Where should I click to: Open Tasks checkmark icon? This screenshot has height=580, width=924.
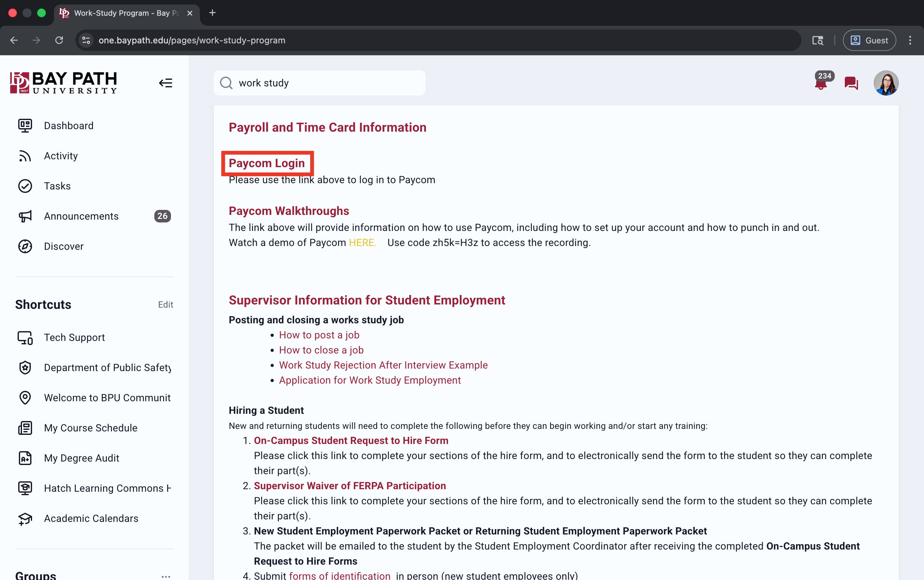(x=25, y=186)
